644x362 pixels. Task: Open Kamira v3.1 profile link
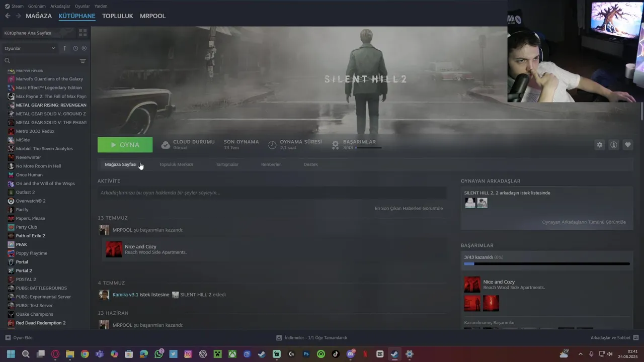click(125, 295)
